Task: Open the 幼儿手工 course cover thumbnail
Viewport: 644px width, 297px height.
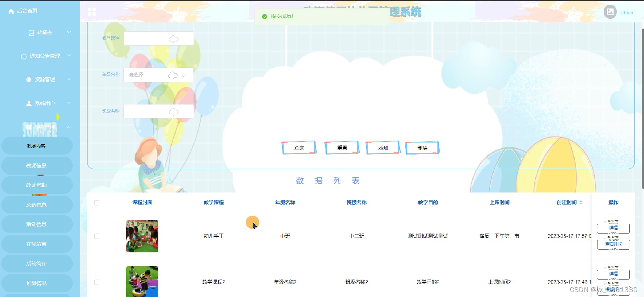Action: click(142, 236)
